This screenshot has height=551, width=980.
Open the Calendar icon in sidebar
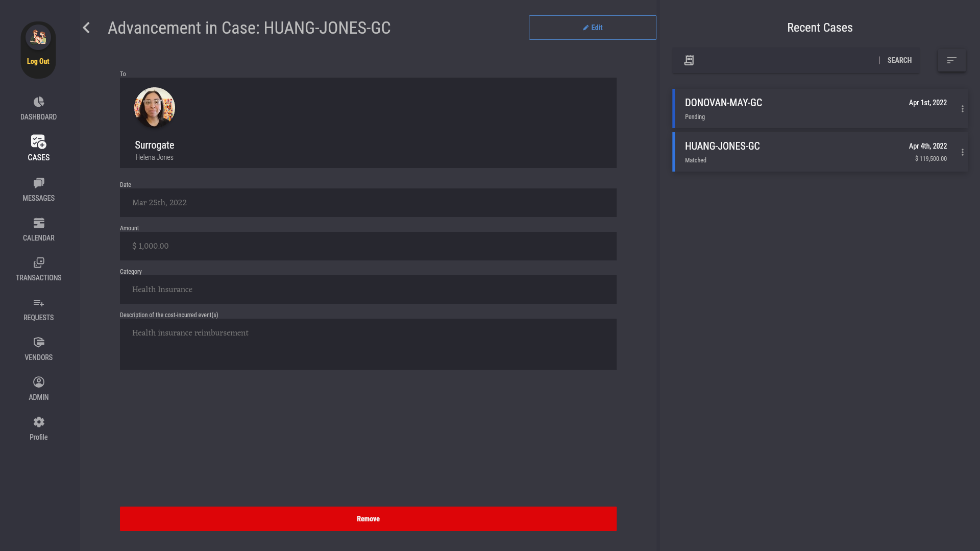(x=39, y=223)
